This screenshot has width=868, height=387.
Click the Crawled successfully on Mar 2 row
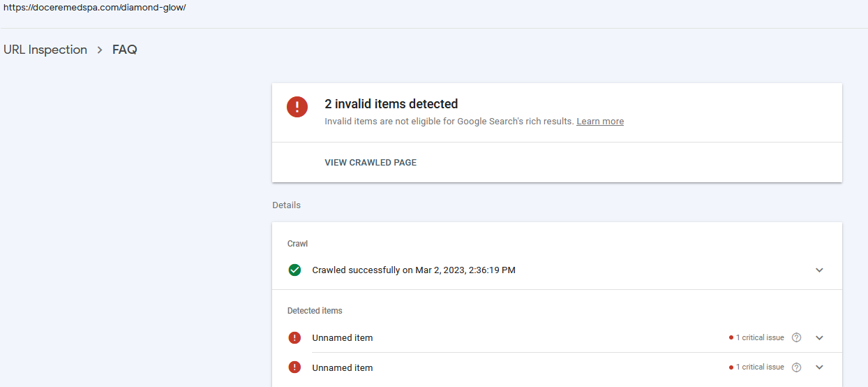(557, 270)
